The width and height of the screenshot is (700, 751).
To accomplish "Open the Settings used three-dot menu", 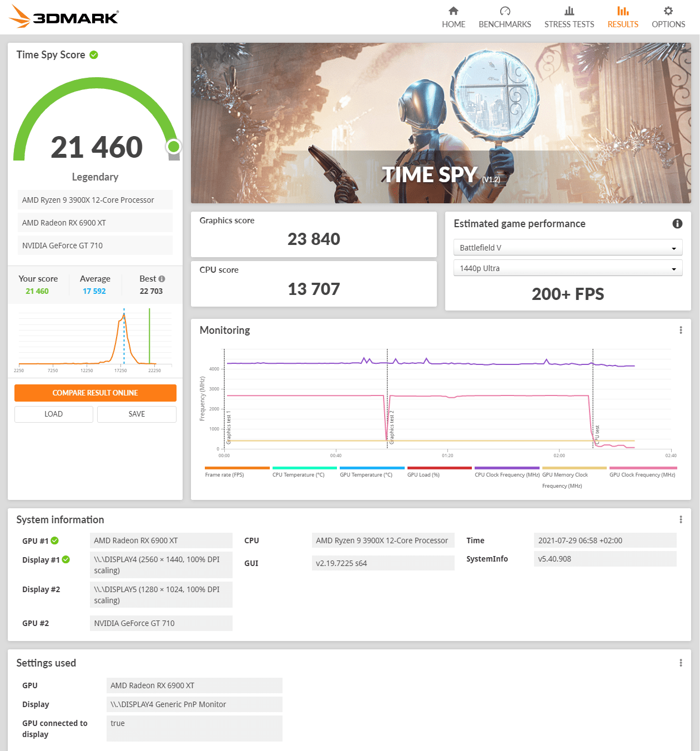I will [681, 663].
